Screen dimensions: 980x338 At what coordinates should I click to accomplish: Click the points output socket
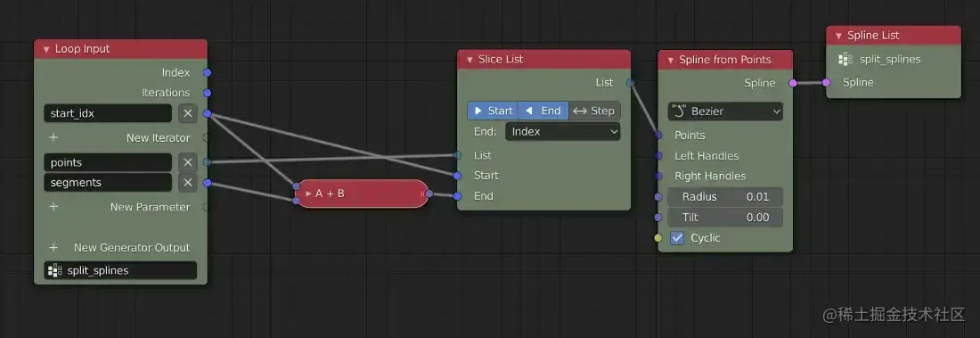click(x=207, y=162)
